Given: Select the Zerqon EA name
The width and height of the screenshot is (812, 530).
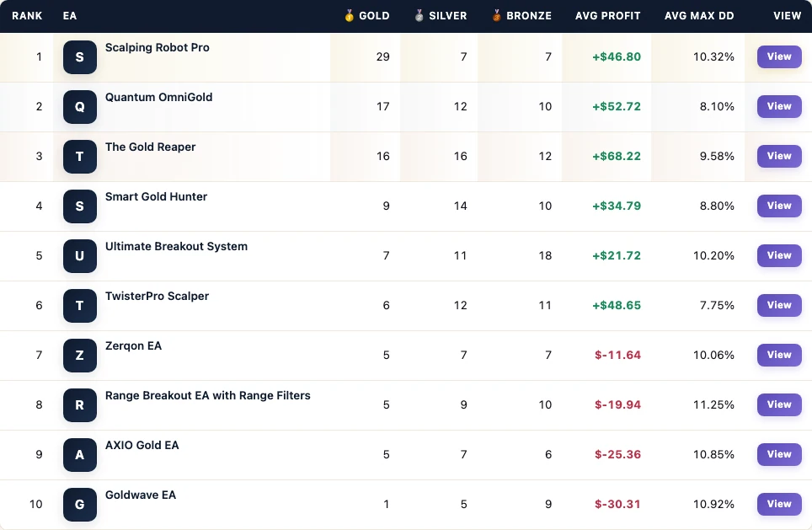Looking at the screenshot, I should point(134,346).
